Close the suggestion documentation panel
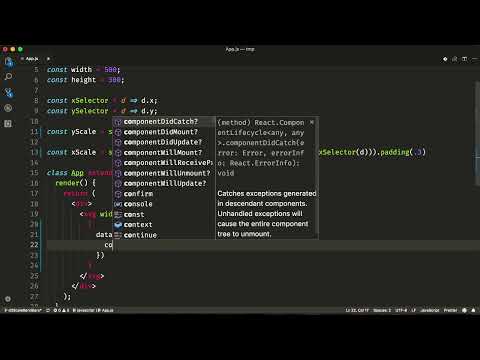 pyautogui.click(x=312, y=122)
